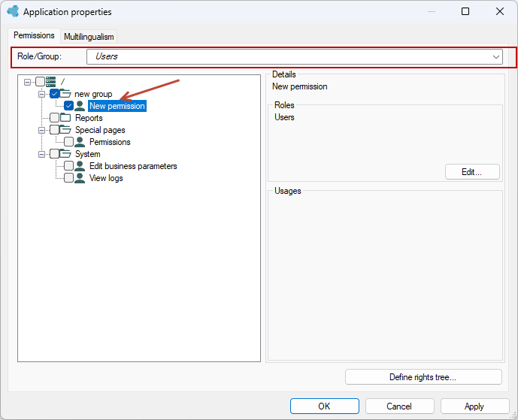Collapse the new group node
518x420 pixels.
click(x=41, y=94)
